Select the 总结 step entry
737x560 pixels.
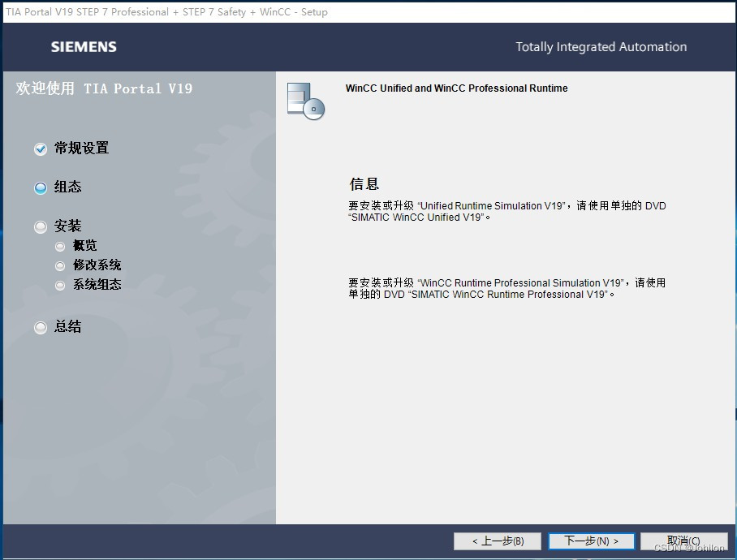[67, 327]
